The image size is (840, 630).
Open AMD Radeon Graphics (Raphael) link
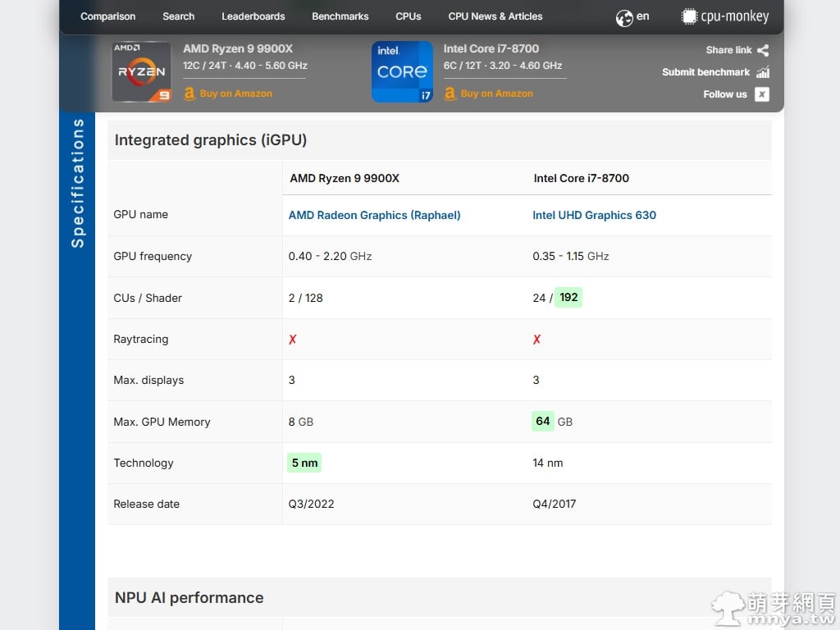pyautogui.click(x=374, y=215)
